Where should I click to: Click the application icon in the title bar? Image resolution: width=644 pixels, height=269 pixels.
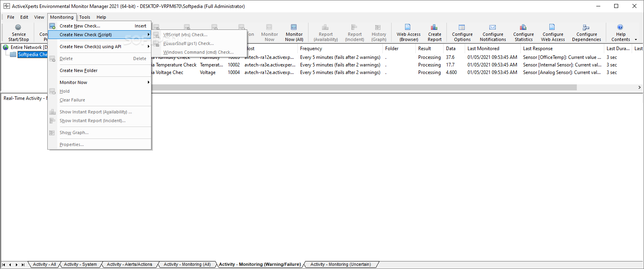click(6, 6)
